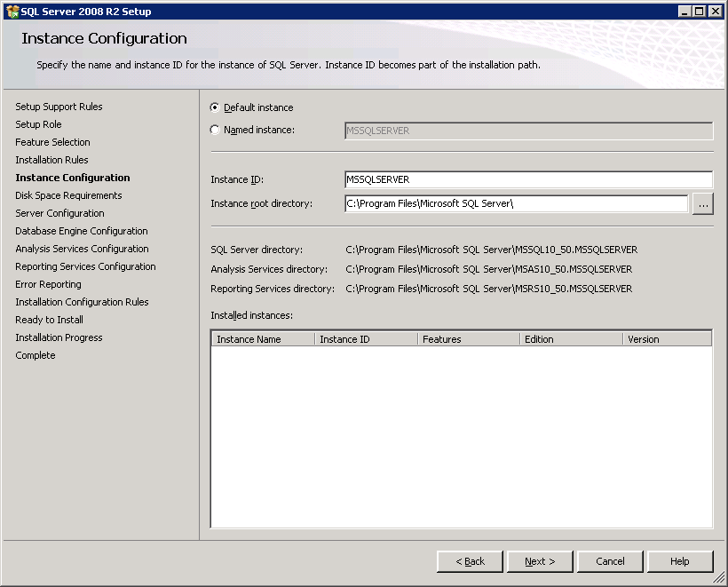Select the Named instance radio button
This screenshot has width=728, height=587.
215,130
